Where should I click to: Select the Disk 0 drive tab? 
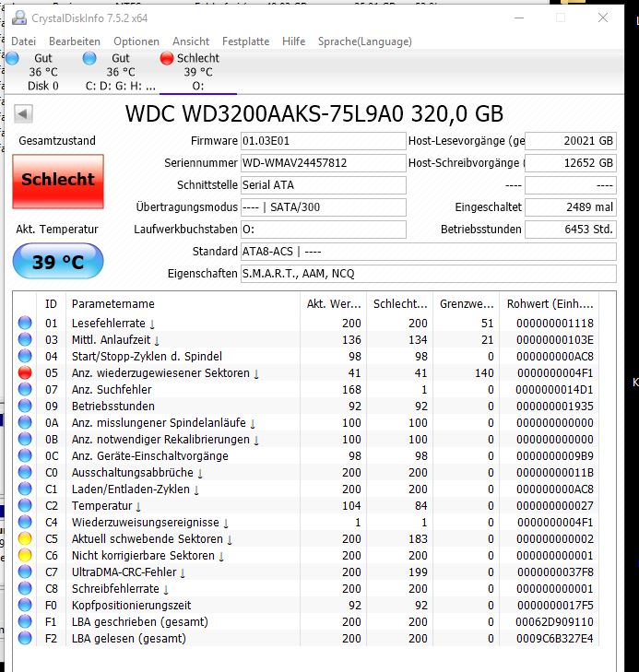pos(42,72)
